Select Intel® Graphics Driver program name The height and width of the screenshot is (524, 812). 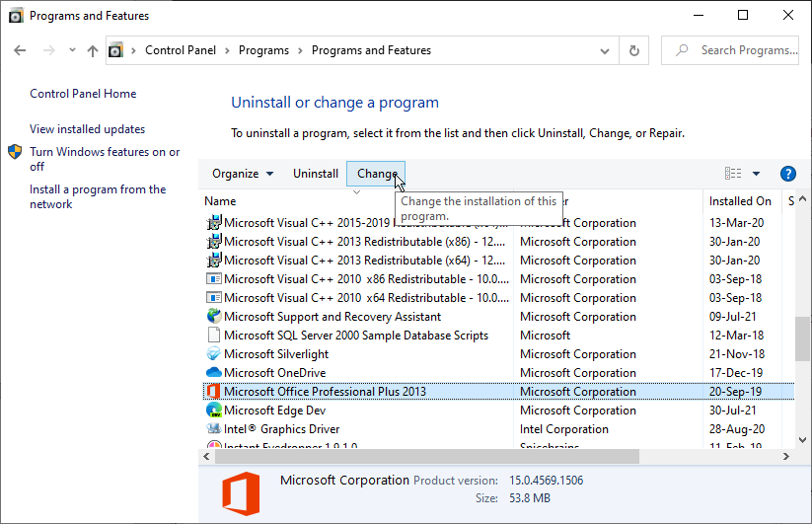point(282,428)
